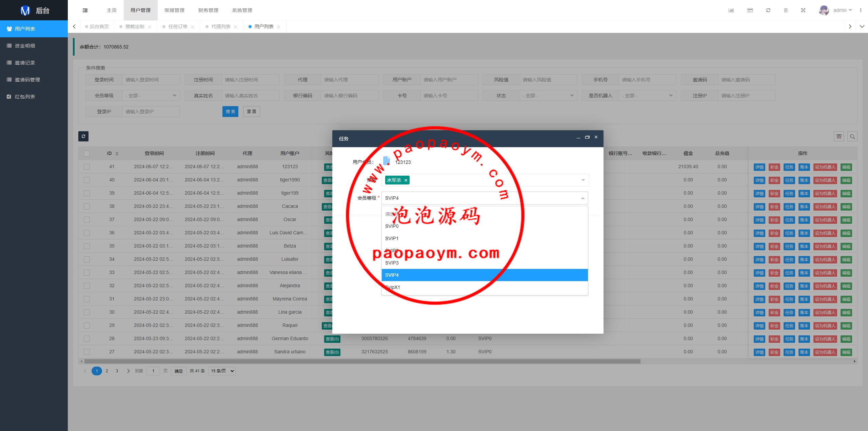This screenshot has width=868, height=431.
Task: Click the table refresh icon button
Action: (83, 136)
